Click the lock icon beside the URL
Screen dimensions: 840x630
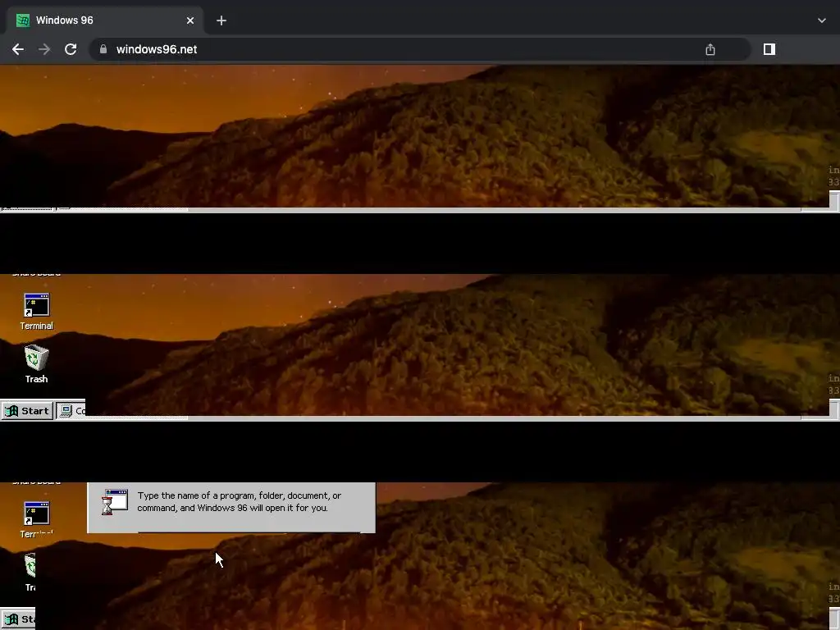pyautogui.click(x=103, y=49)
